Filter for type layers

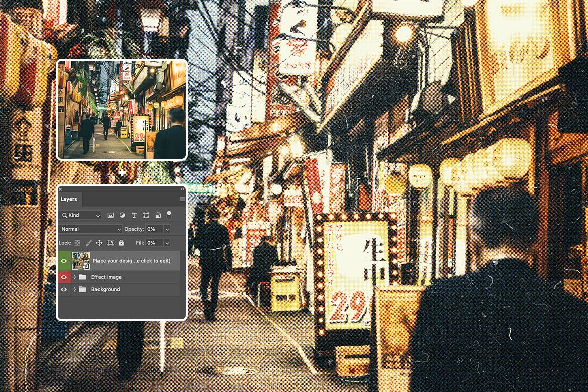click(x=134, y=215)
